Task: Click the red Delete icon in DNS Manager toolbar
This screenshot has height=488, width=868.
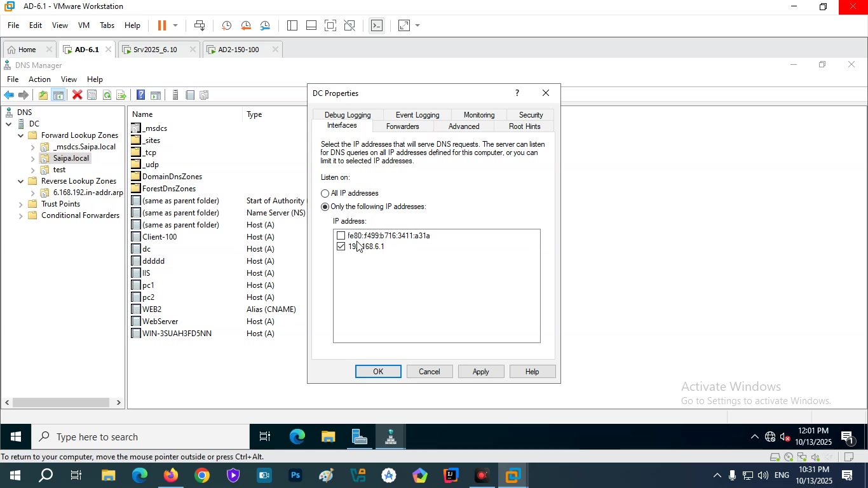Action: click(x=77, y=95)
